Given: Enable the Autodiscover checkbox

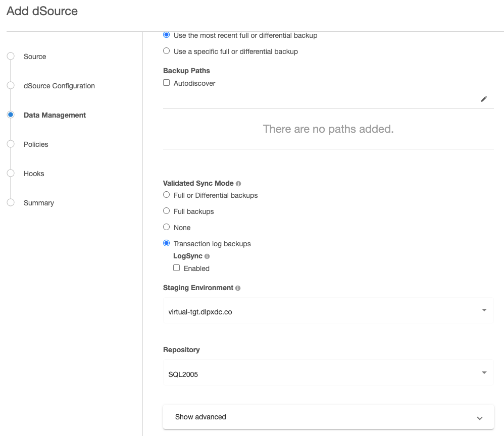Looking at the screenshot, I should (x=166, y=82).
